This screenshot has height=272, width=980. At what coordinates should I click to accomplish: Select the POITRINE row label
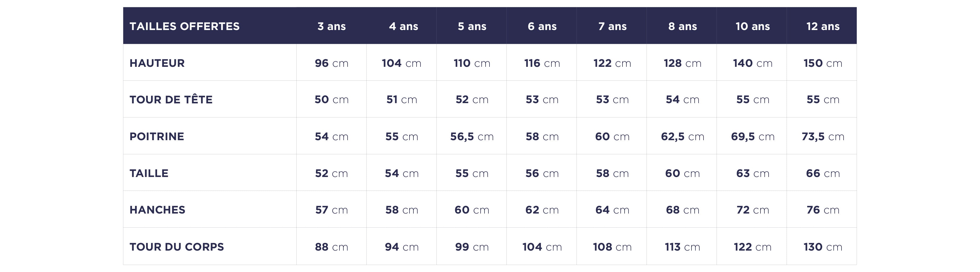tap(157, 136)
